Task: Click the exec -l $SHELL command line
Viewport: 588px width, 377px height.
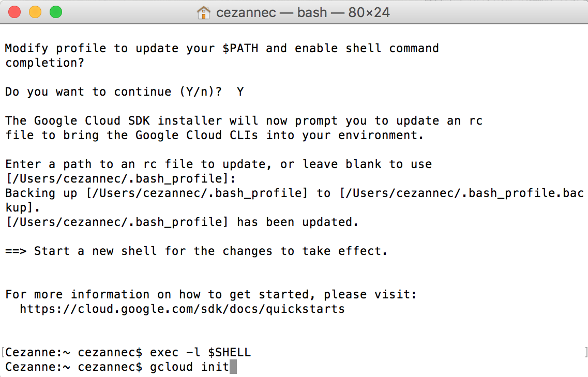Action: [x=199, y=352]
